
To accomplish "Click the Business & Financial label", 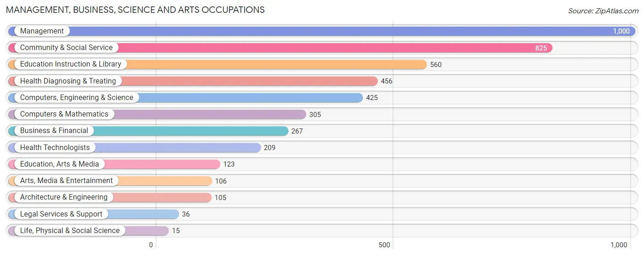I will [54, 131].
